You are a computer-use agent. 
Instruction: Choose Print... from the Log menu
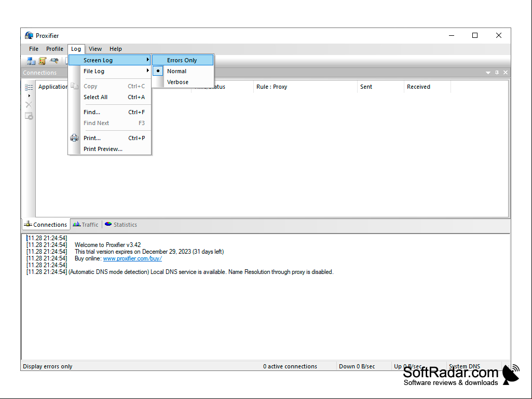[110, 138]
